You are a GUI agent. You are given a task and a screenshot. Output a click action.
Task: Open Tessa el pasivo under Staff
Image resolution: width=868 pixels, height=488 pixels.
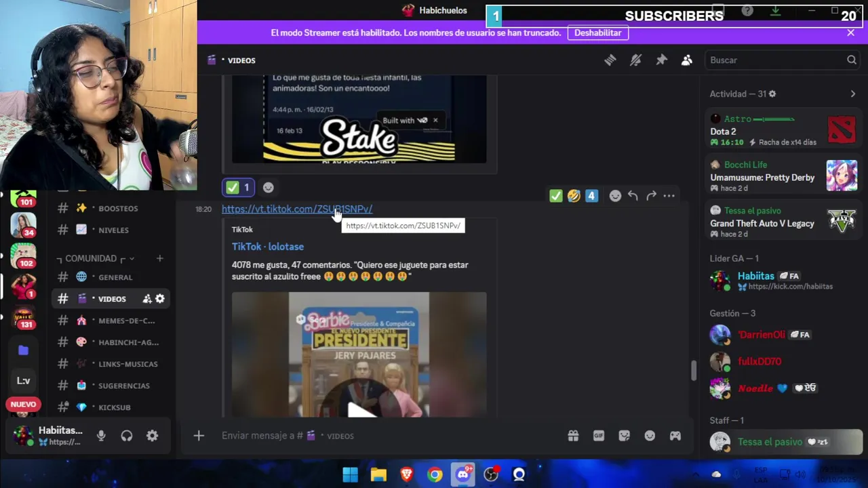coord(783,442)
